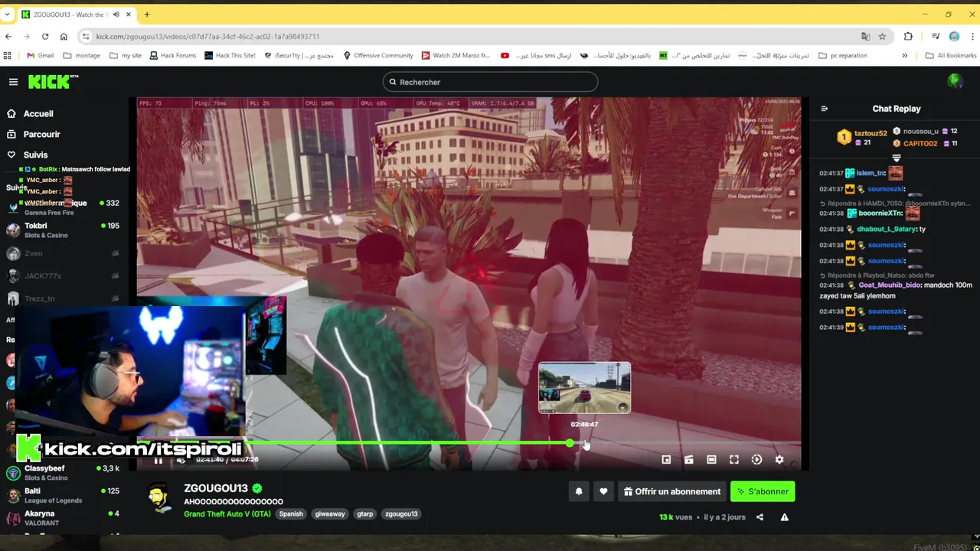Open video player settings gear
Viewport: 980px width, 551px height.
pyautogui.click(x=779, y=459)
